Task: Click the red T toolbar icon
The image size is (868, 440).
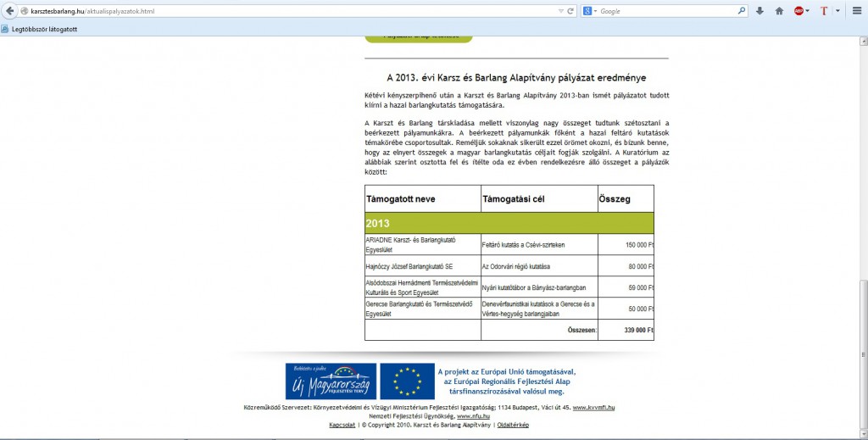Action: tap(824, 11)
